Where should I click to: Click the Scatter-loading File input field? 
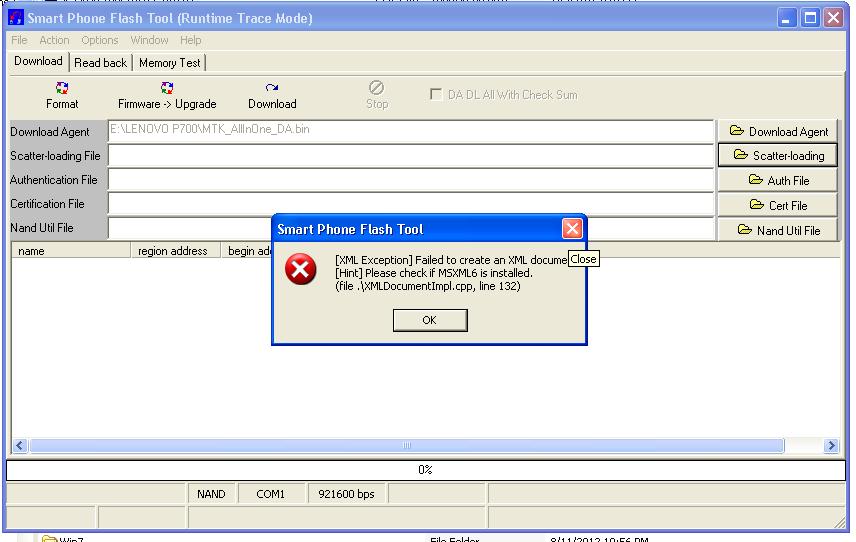[411, 156]
